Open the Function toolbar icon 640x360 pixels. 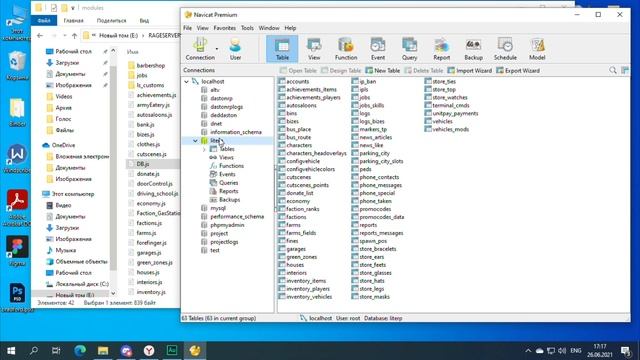[x=346, y=49]
